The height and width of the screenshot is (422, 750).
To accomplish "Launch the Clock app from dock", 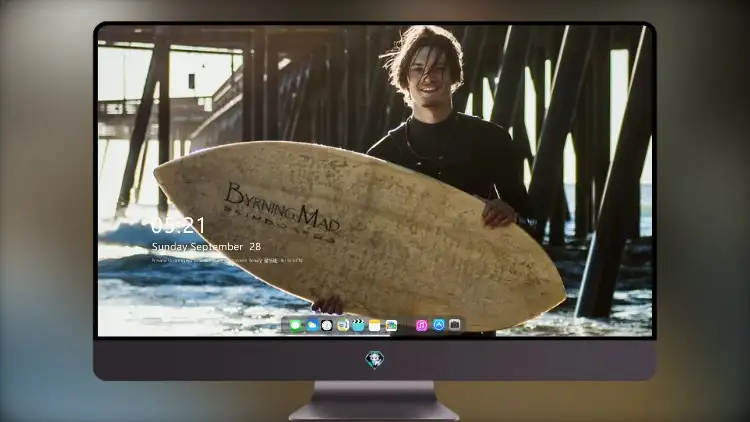I will (327, 325).
